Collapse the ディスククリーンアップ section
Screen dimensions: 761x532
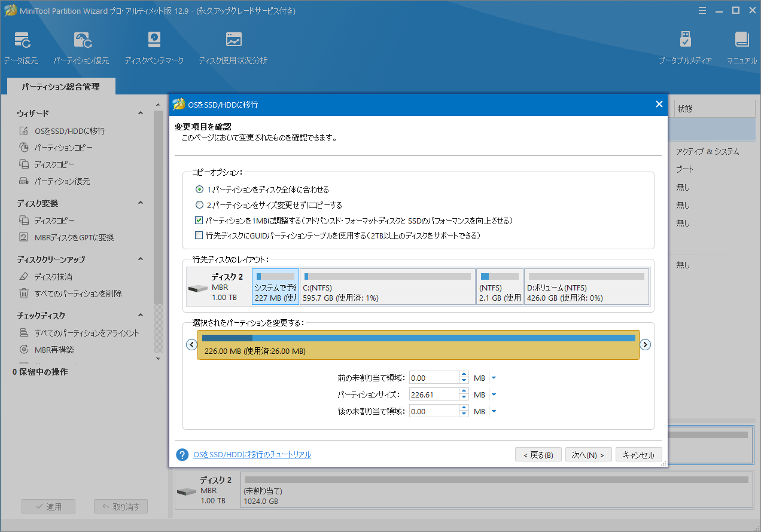tap(141, 259)
